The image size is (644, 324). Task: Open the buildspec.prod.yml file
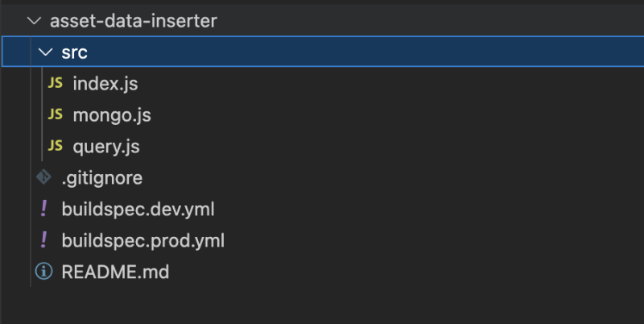(142, 240)
